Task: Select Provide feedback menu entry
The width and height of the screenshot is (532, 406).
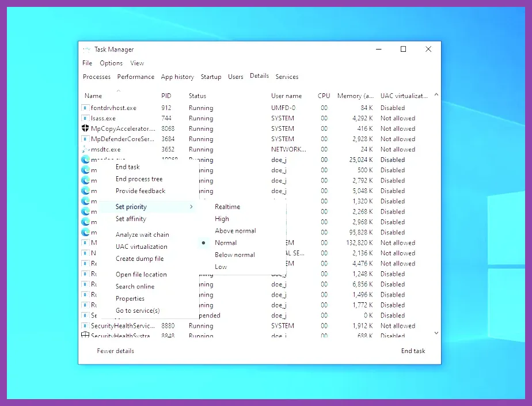Action: [x=140, y=191]
